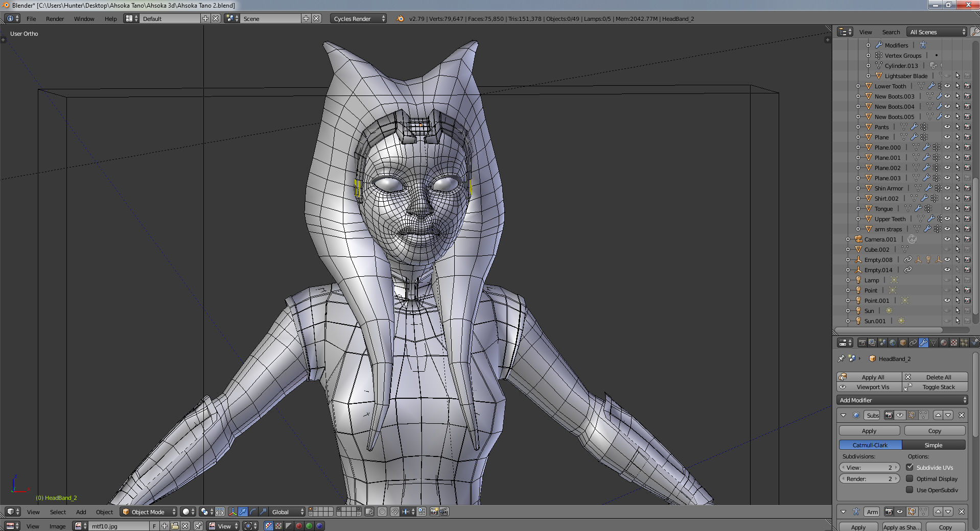Move the Subsurf modifier down
980x531 pixels.
point(948,415)
